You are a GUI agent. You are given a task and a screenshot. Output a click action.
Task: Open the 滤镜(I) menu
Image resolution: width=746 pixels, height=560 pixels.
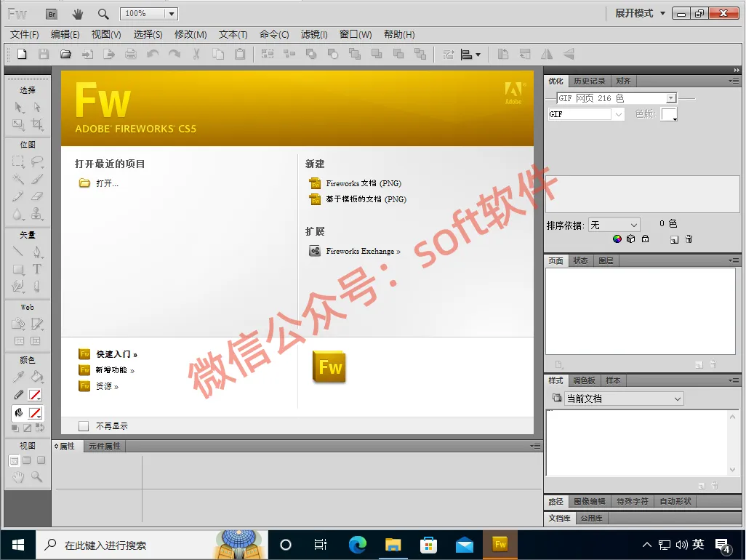314,35
